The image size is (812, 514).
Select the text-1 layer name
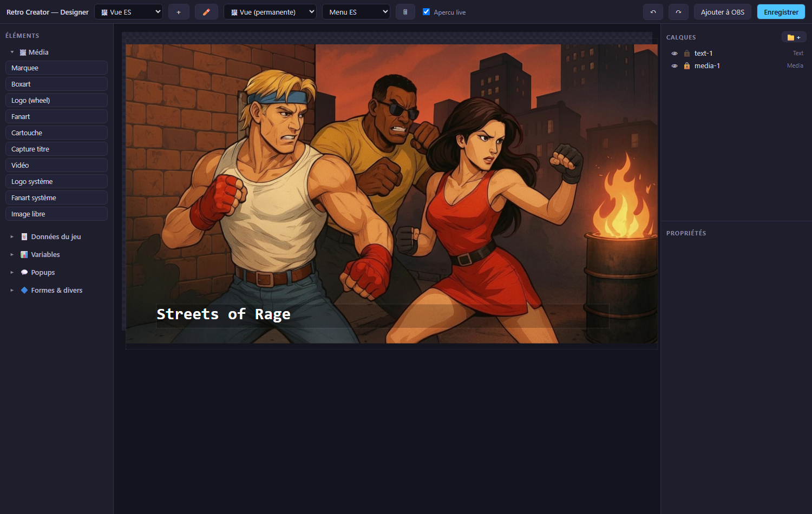703,53
